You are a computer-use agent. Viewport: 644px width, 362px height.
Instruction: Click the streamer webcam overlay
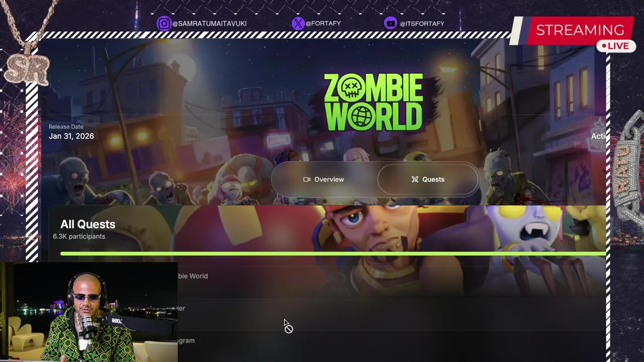coord(89,312)
